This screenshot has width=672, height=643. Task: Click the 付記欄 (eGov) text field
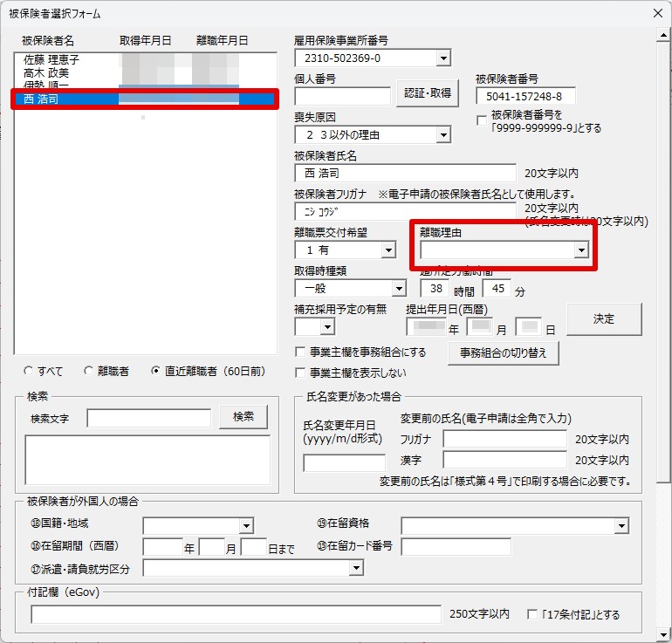pyautogui.click(x=237, y=614)
